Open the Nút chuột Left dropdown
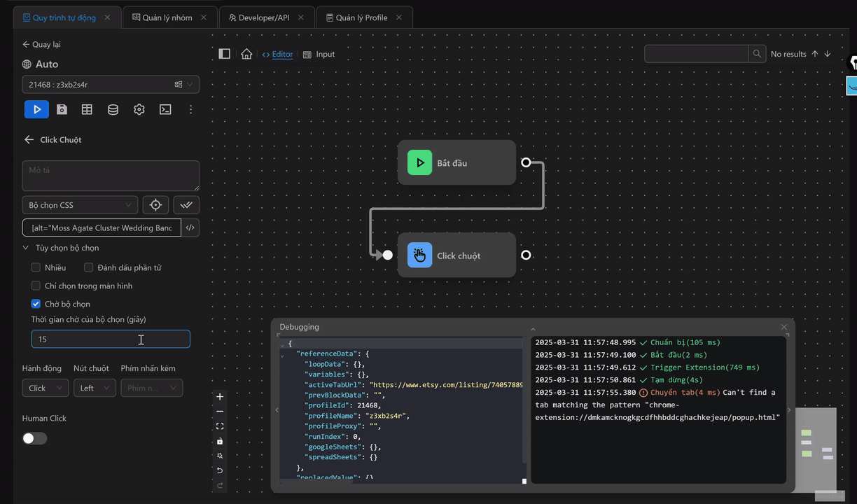This screenshot has height=504, width=857. 95,388
